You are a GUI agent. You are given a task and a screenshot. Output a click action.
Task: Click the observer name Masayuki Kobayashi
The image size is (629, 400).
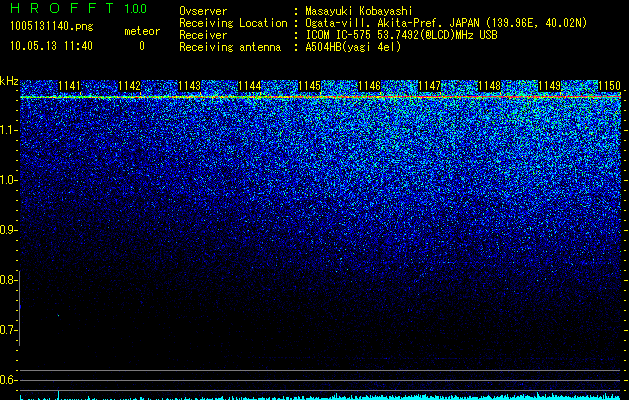pos(359,11)
